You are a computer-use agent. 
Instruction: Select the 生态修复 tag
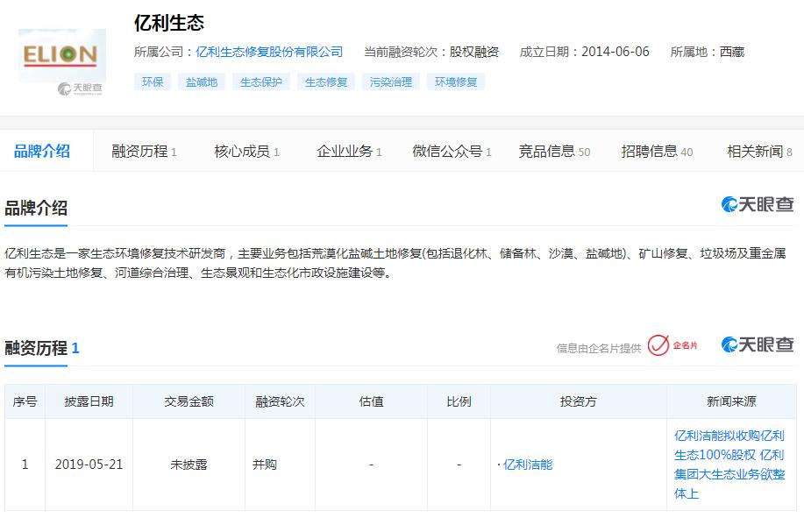pyautogui.click(x=326, y=82)
